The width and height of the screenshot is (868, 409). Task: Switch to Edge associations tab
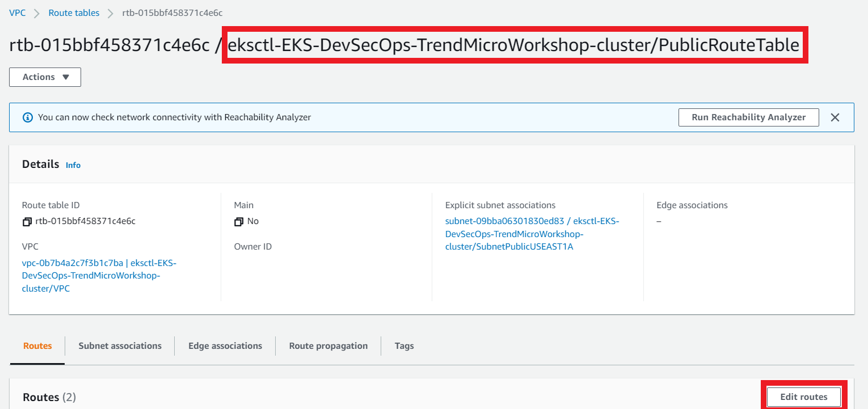pyautogui.click(x=225, y=346)
